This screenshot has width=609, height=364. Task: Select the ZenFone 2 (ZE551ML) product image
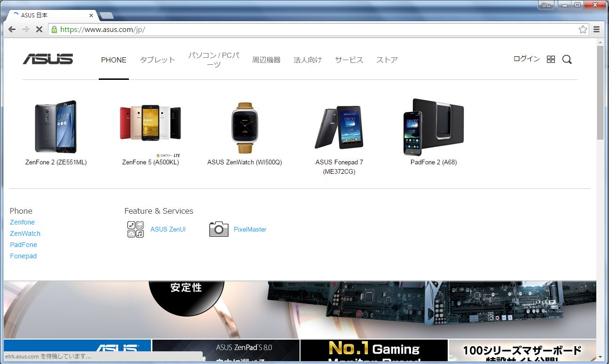coord(56,126)
